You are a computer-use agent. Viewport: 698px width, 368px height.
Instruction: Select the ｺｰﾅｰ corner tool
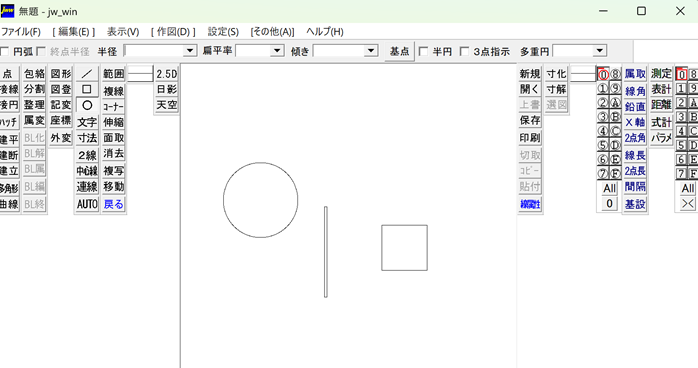coord(114,107)
